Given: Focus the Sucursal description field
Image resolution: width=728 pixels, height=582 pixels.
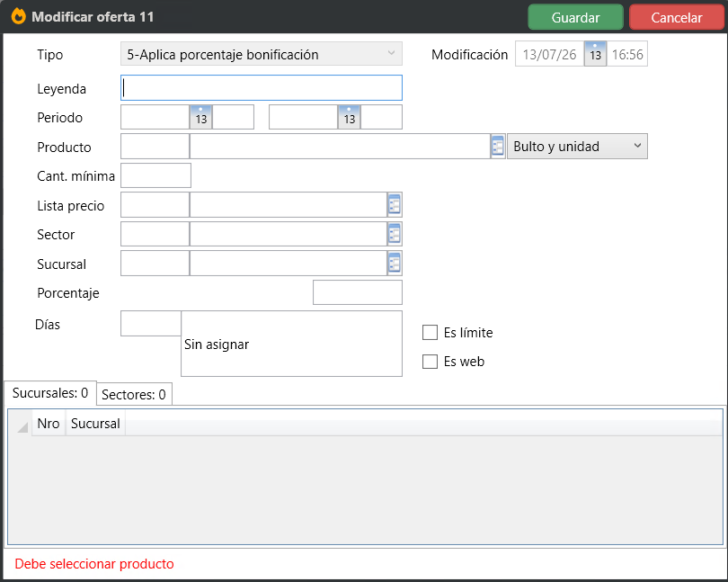Looking at the screenshot, I should click(289, 263).
